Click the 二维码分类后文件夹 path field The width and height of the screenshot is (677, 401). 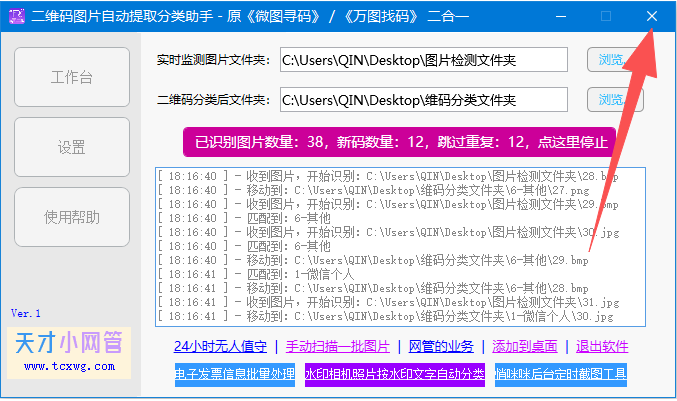tap(423, 101)
